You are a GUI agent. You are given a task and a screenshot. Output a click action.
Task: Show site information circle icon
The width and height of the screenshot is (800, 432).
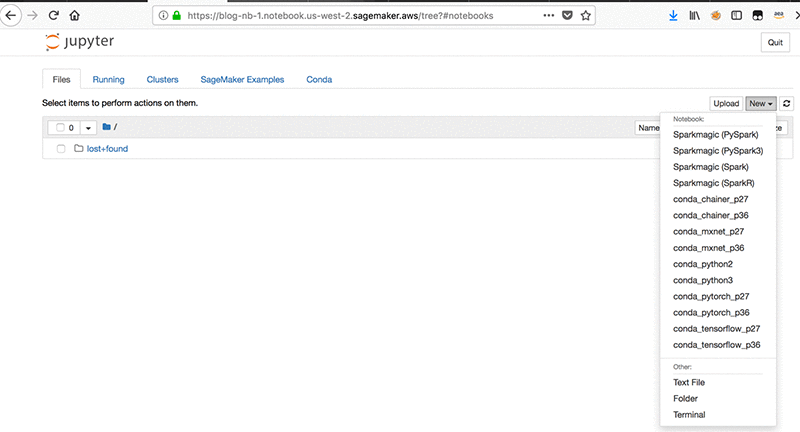point(163,15)
